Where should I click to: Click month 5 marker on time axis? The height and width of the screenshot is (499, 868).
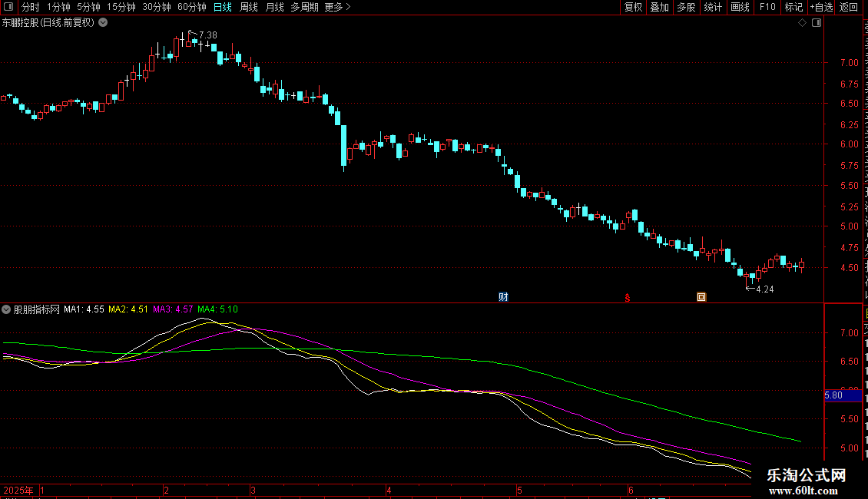[x=519, y=490]
